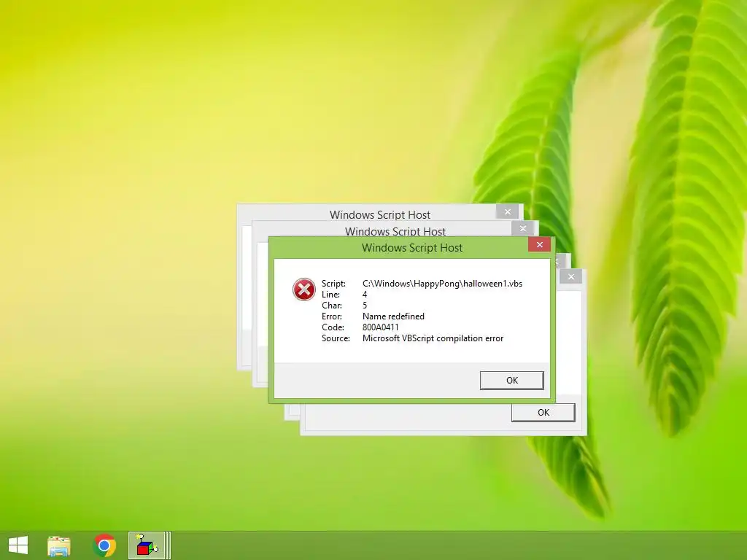The height and width of the screenshot is (560, 747).
Task: Click the 'Code:' label in the dialog
Action: click(333, 327)
